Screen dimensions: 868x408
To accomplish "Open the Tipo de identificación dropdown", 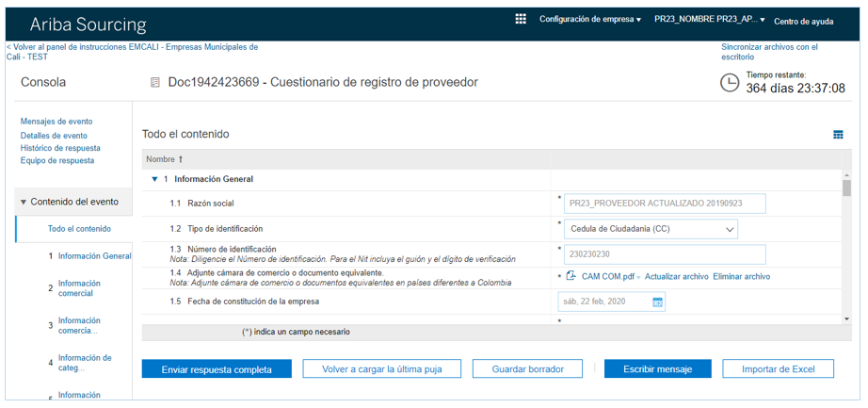I will 731,229.
